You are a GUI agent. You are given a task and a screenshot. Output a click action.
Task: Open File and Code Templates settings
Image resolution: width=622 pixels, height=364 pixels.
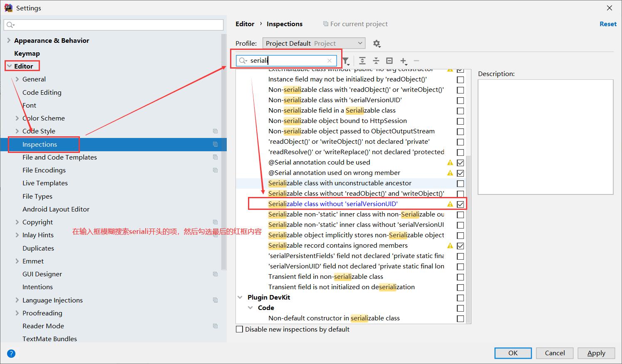59,157
